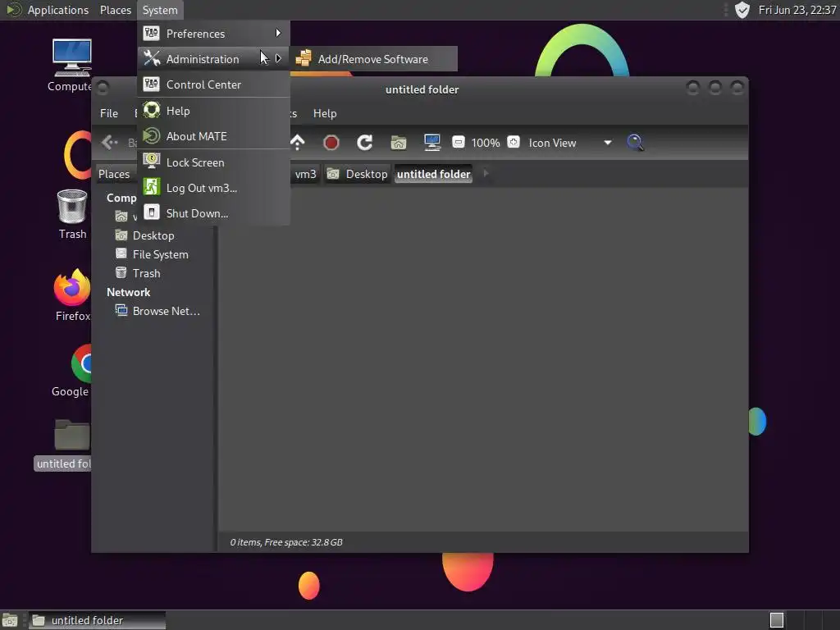Click the Add/Remove Software package icon

[304, 58]
